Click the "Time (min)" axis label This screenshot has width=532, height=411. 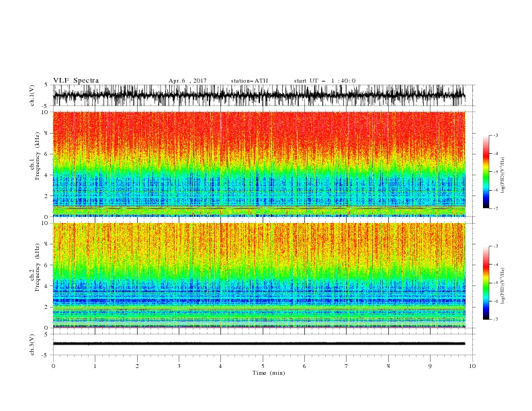coord(269,373)
